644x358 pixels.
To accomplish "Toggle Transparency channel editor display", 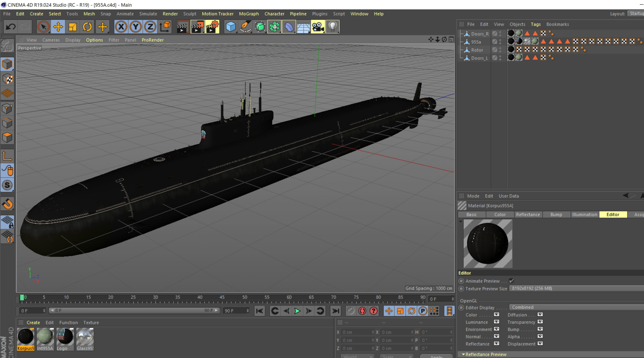I will (x=540, y=322).
